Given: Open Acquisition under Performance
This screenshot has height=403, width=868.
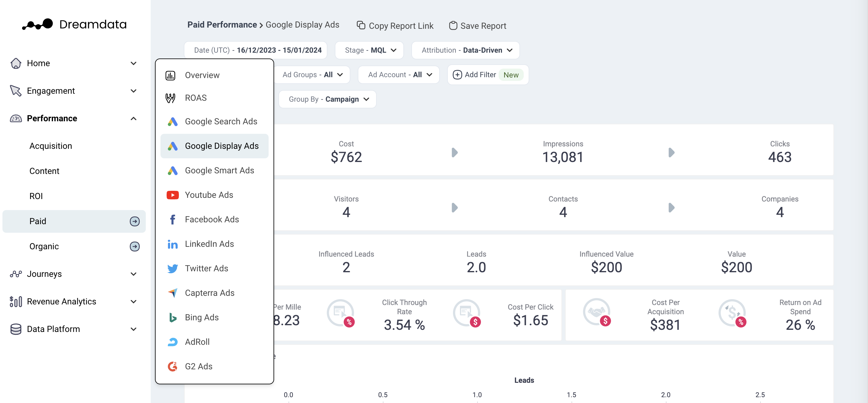Looking at the screenshot, I should (51, 146).
